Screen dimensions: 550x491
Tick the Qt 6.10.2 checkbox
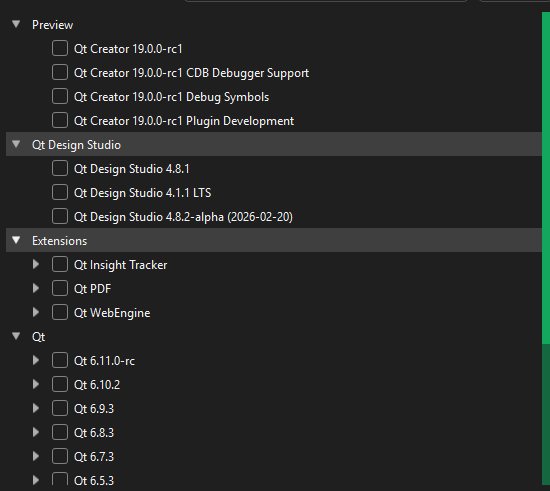(x=60, y=384)
